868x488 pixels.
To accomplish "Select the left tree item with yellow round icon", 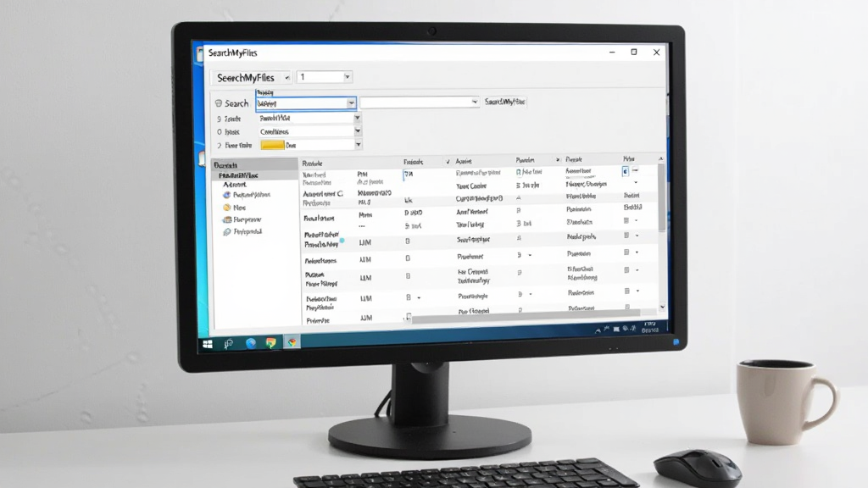I will (234, 208).
